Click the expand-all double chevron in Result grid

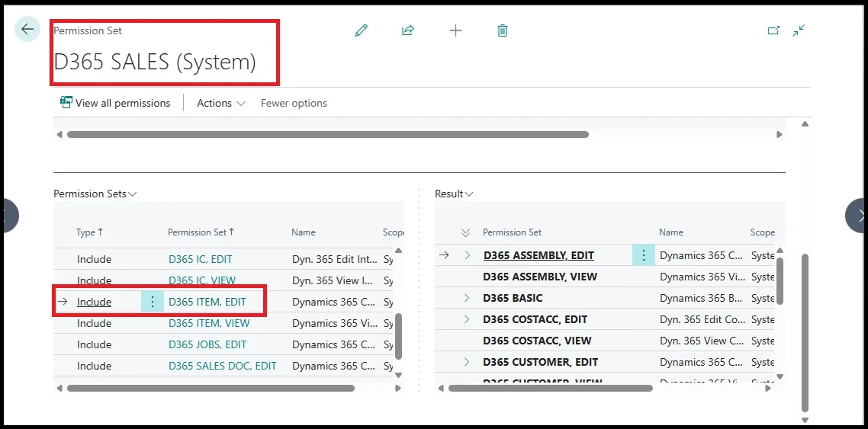[465, 232]
